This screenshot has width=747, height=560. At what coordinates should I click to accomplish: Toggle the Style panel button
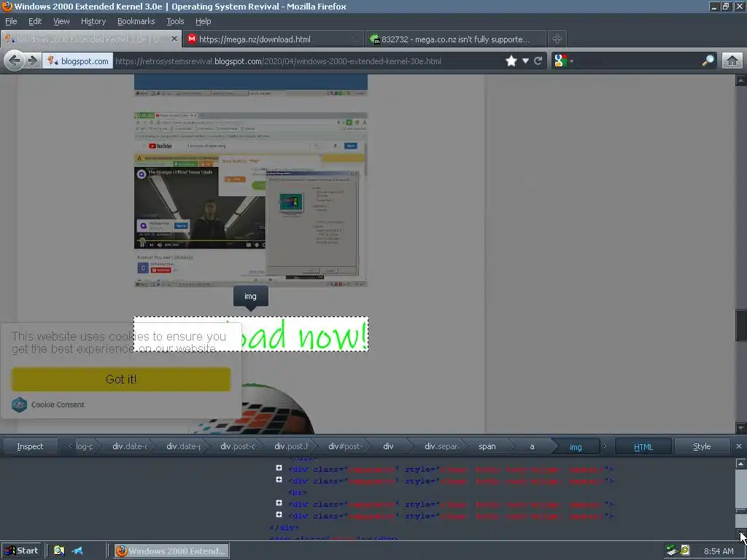coord(702,447)
